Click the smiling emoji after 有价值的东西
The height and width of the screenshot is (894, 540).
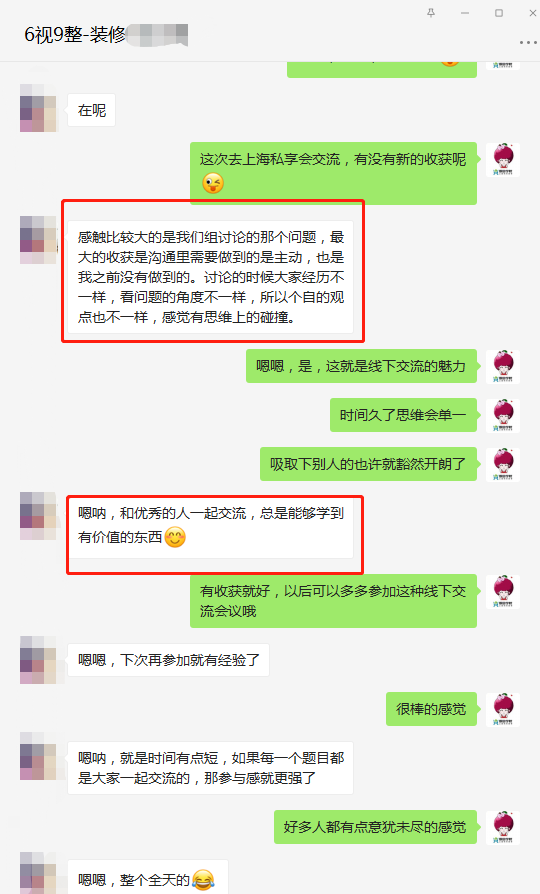175,537
